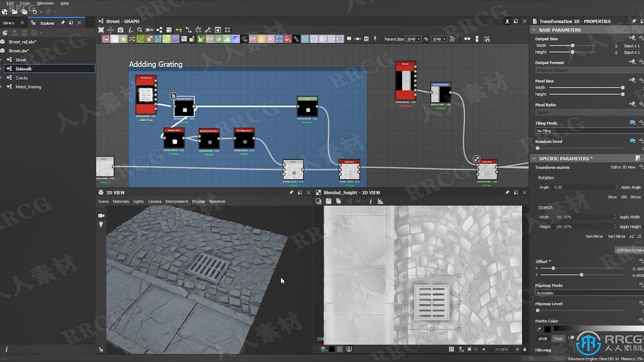Switch to the Library tab

(x=8, y=23)
